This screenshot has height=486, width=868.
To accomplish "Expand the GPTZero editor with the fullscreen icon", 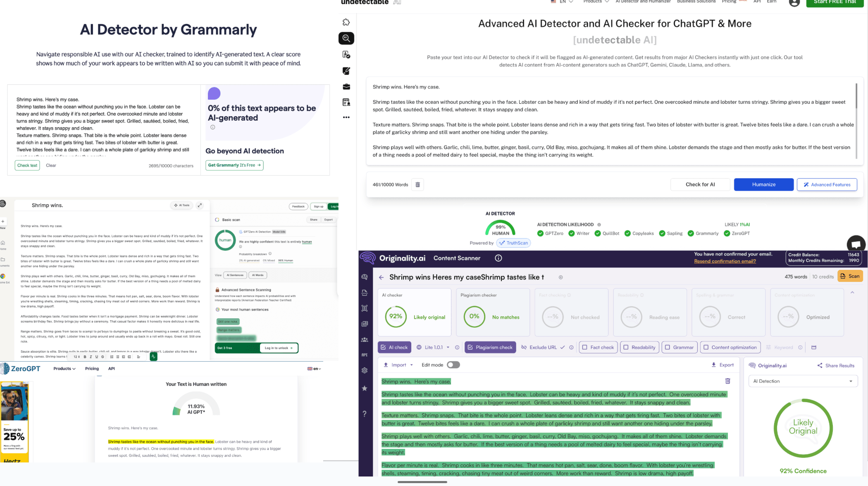I will pos(200,205).
